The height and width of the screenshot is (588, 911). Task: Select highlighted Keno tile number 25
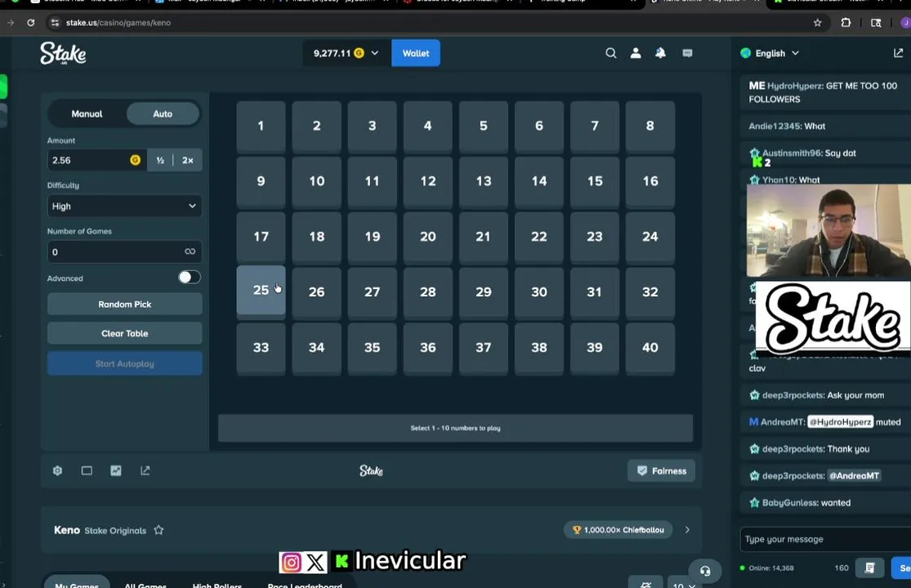[x=261, y=291]
